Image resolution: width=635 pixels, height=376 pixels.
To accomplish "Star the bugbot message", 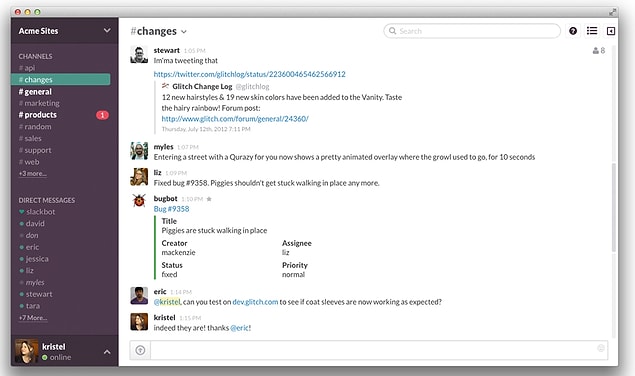I will point(209,199).
